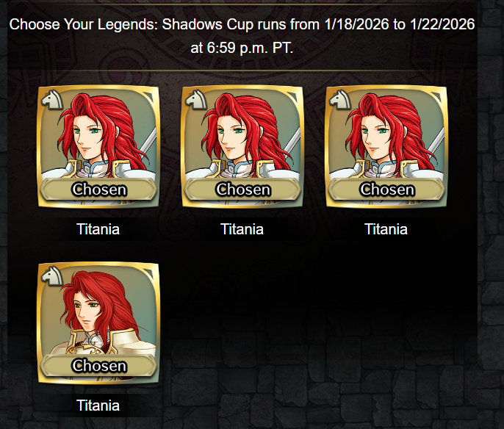Click the cavalry horse icon on middle Titania
The height and width of the screenshot is (429, 504).
pyautogui.click(x=196, y=100)
